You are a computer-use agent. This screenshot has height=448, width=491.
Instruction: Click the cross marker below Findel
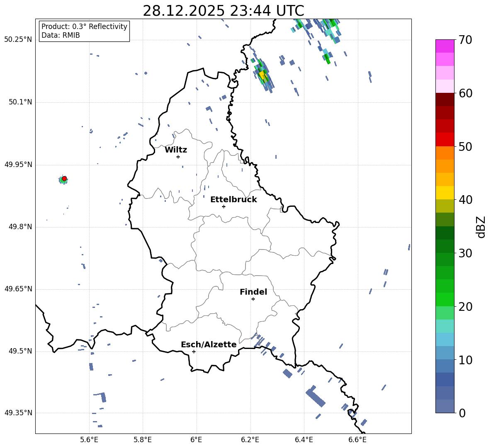[253, 299]
